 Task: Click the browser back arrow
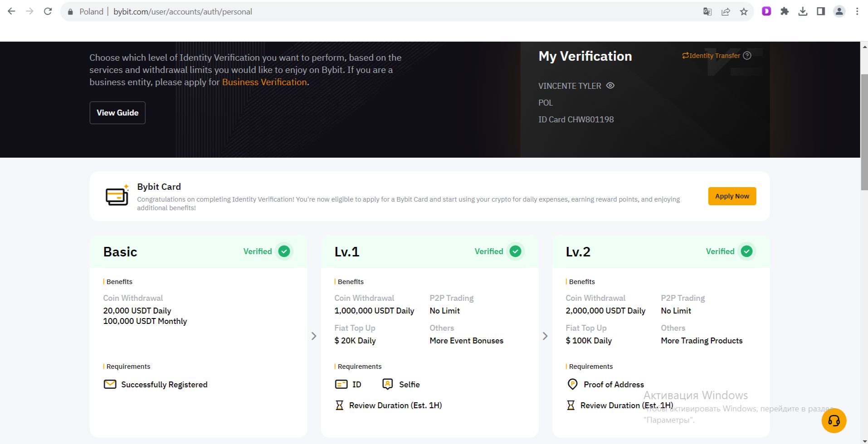pyautogui.click(x=12, y=11)
